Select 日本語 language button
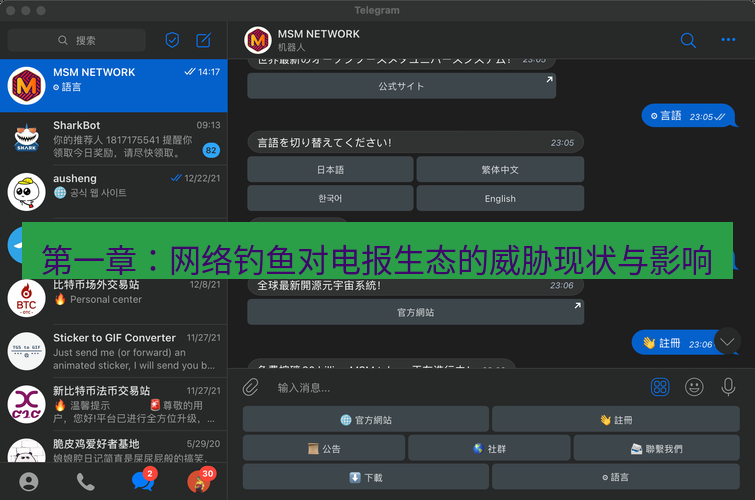This screenshot has width=755, height=500. 330,170
